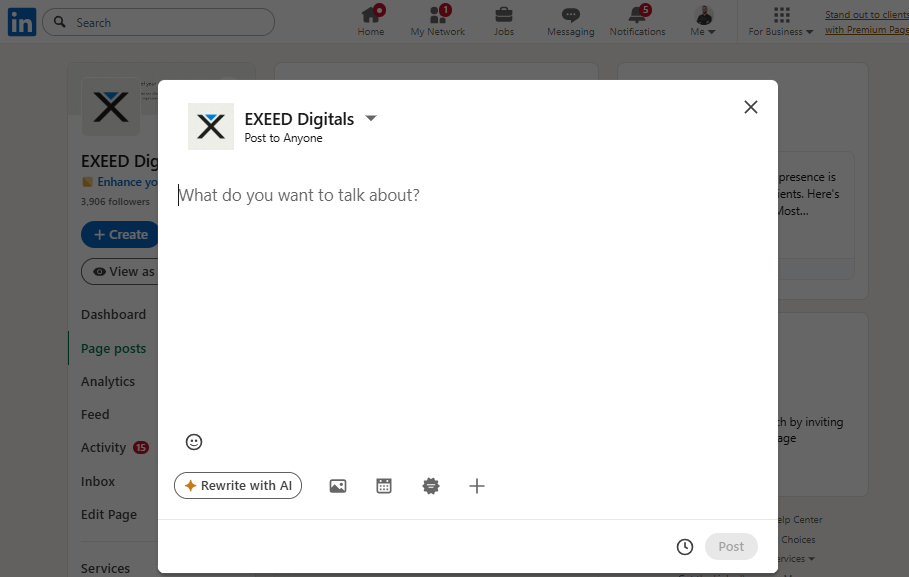Click the Post button

tap(731, 547)
